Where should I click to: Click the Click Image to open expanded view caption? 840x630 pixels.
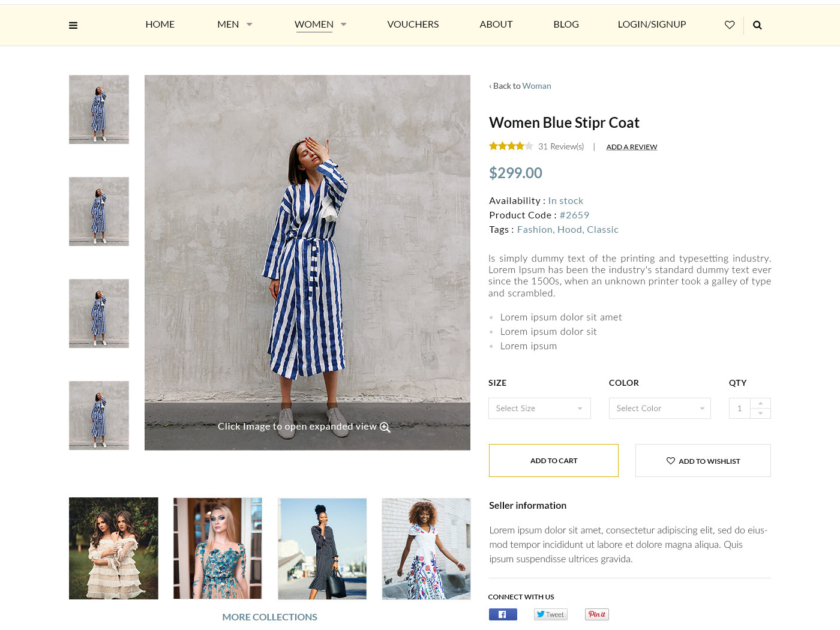[297, 427]
